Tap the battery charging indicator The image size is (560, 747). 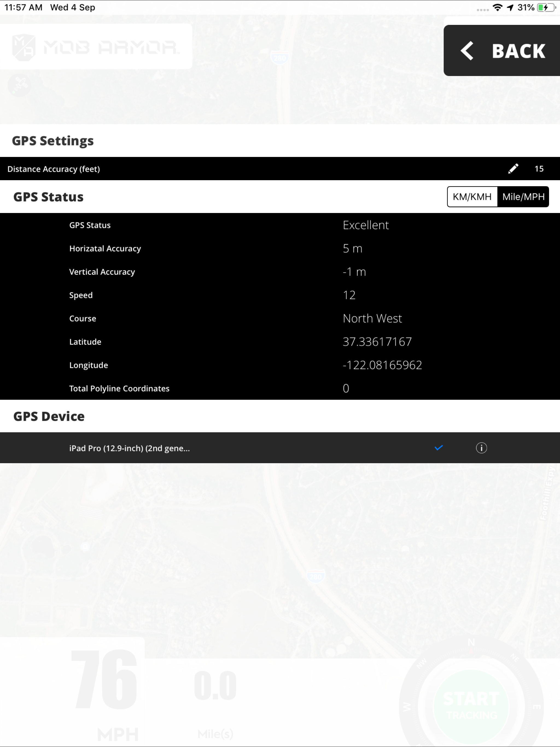(546, 7)
